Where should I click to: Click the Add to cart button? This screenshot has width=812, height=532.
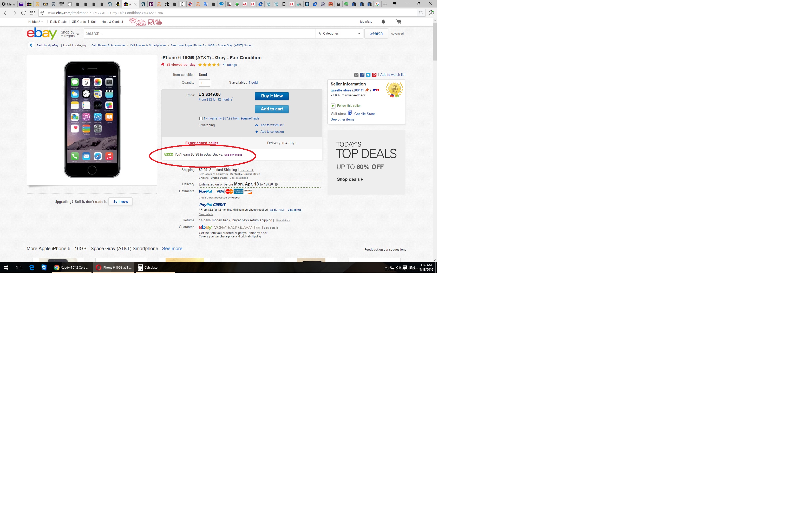(272, 109)
